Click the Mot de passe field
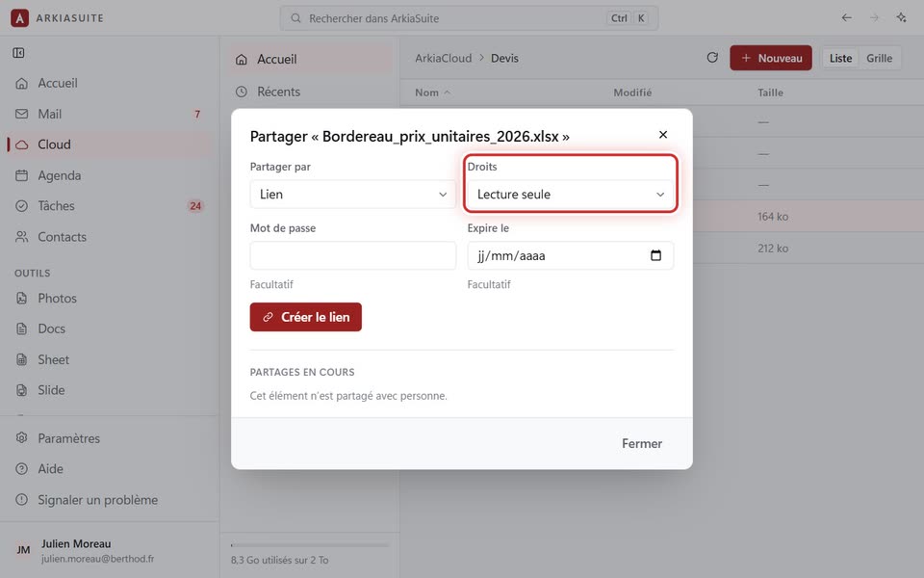Screen dimensions: 924x578 (x=353, y=255)
